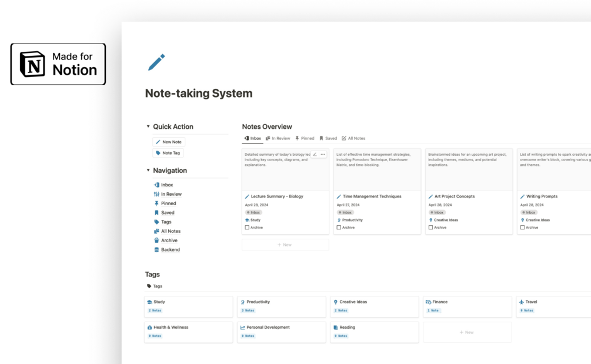591x364 pixels.
Task: Add new tag with + New card
Action: [x=467, y=332]
